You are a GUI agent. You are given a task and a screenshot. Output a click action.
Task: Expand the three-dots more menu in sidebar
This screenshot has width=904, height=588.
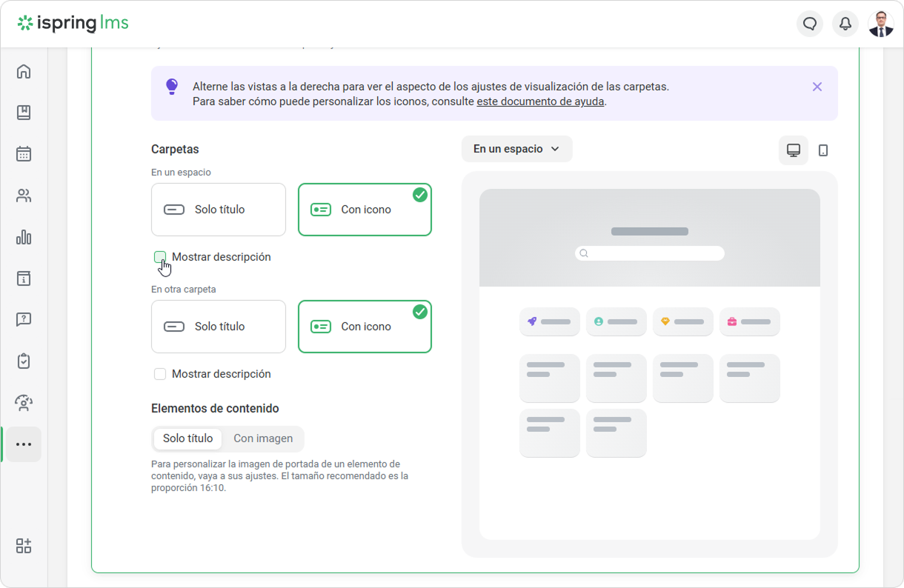click(x=24, y=444)
